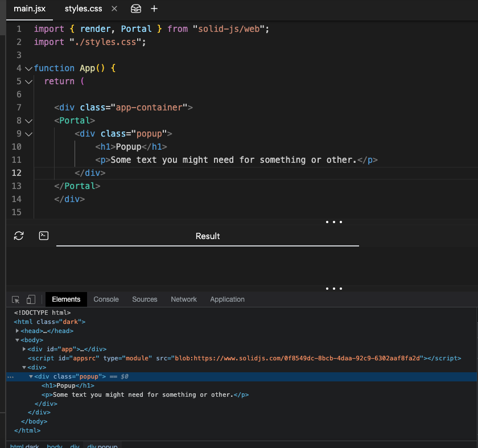The width and height of the screenshot is (478, 448).
Task: Collapse the body node in Elements tree
Action: pos(18,340)
